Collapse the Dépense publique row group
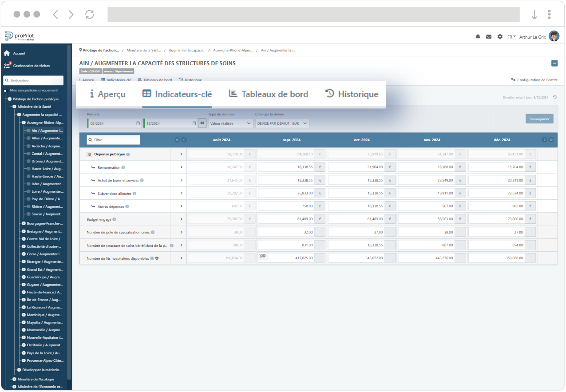 pos(89,154)
